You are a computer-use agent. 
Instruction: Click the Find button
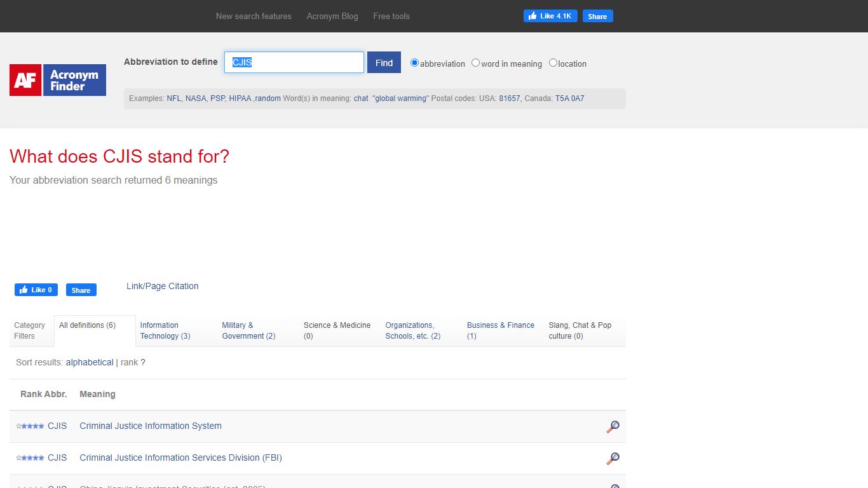(384, 62)
